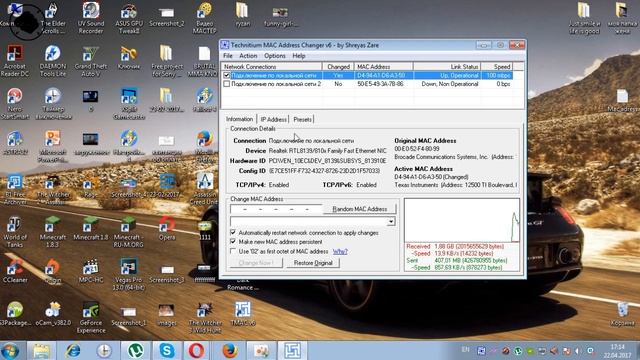
Task: Toggle Make new MAC address persistent
Action: [233, 242]
